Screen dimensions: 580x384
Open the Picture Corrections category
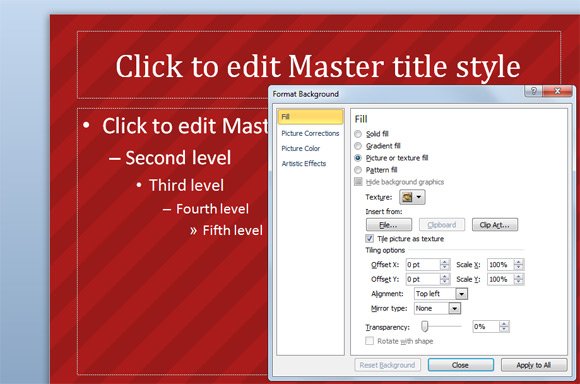(x=310, y=133)
